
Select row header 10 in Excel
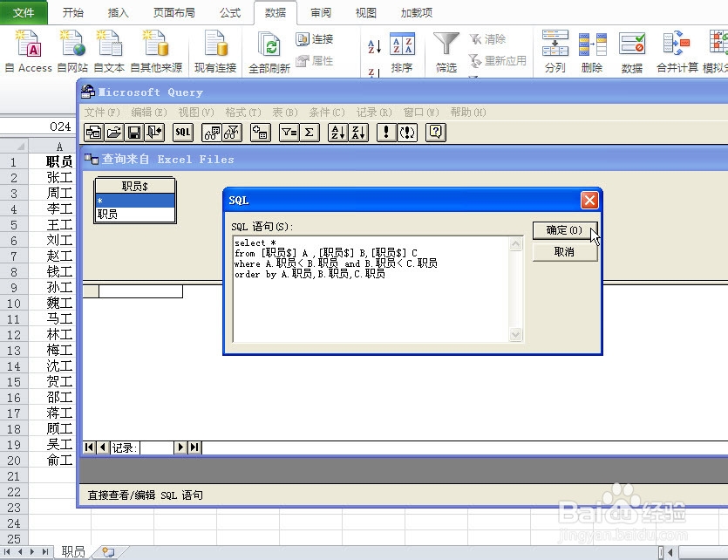click(x=14, y=304)
